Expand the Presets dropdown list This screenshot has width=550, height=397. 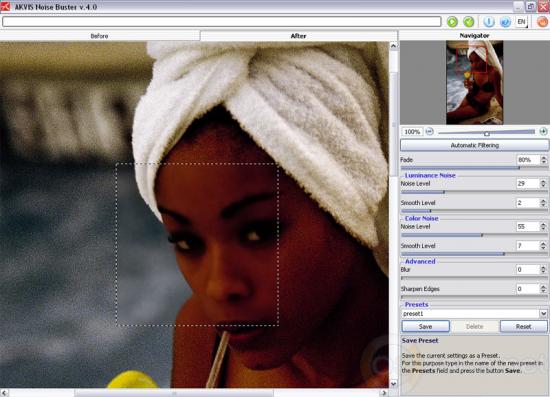[543, 314]
